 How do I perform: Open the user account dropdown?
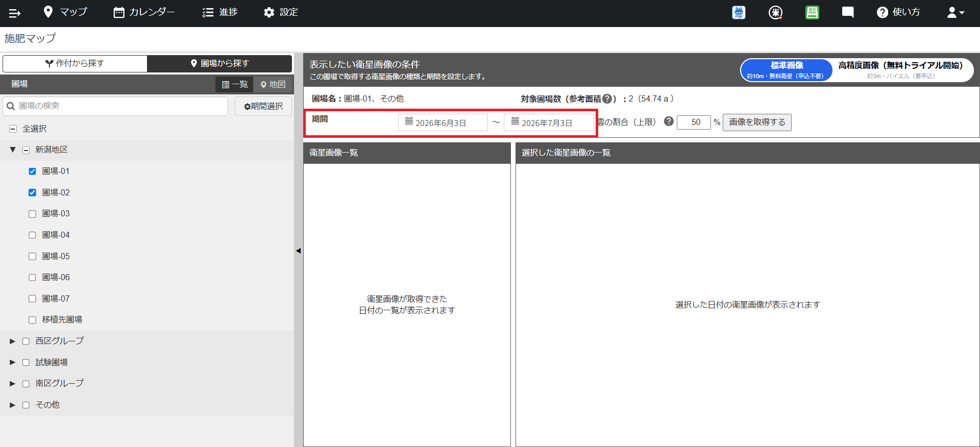955,13
